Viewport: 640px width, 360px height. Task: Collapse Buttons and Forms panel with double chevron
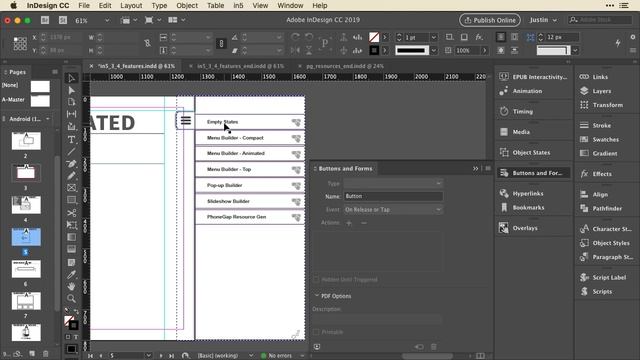476,169
